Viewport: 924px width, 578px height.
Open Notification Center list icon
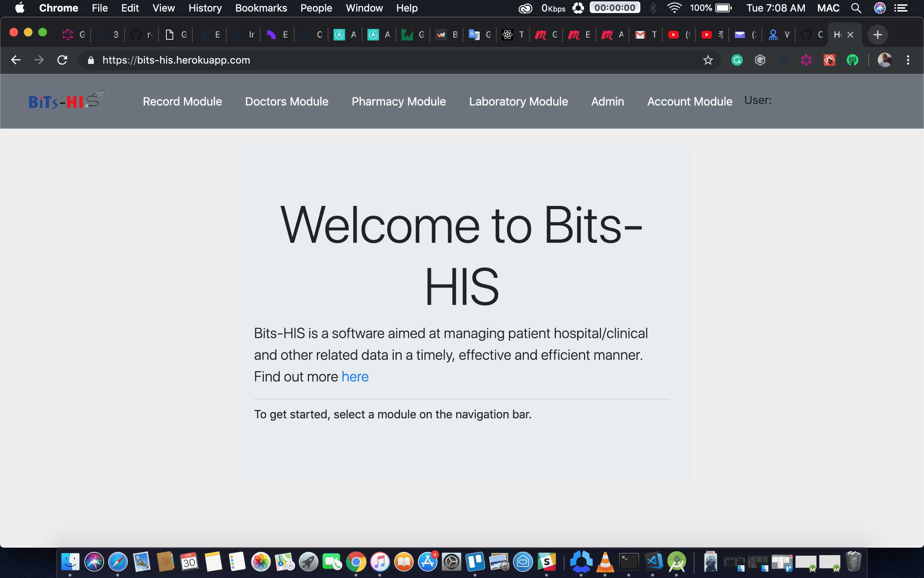point(901,8)
